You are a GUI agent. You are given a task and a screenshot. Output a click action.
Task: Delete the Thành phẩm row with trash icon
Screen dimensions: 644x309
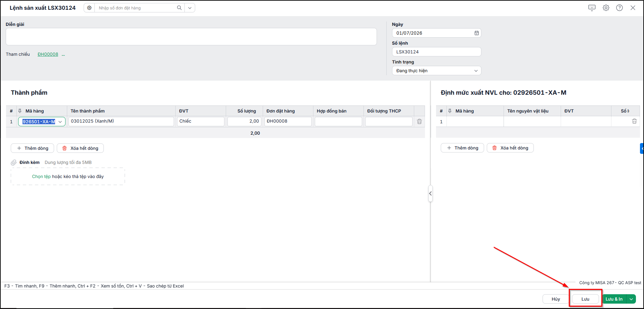419,122
